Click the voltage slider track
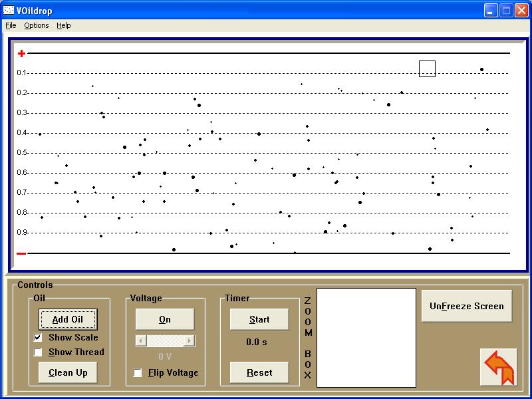This screenshot has height=399, width=532. [165, 340]
